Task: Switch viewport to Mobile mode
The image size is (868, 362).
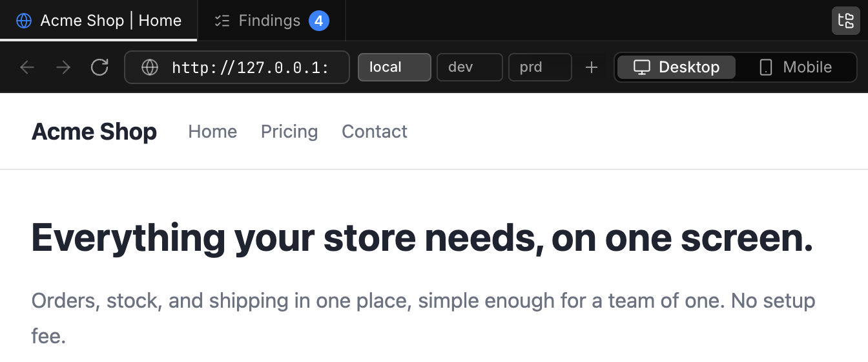Action: 796,67
